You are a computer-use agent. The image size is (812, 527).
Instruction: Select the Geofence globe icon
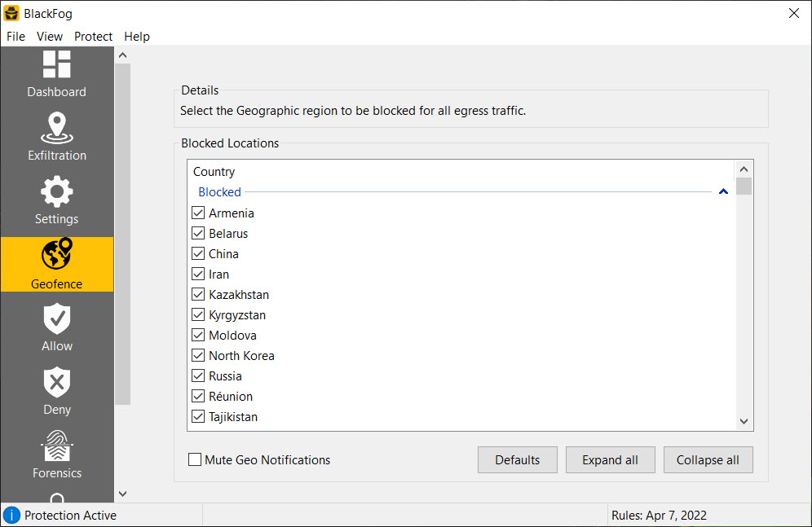[x=57, y=253]
